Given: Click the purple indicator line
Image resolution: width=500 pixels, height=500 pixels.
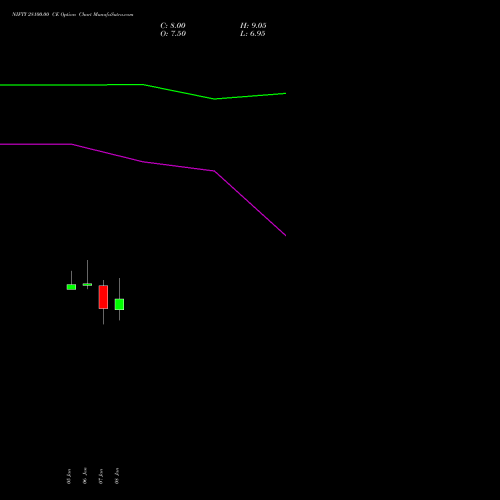Looking at the screenshot, I should [x=143, y=162].
